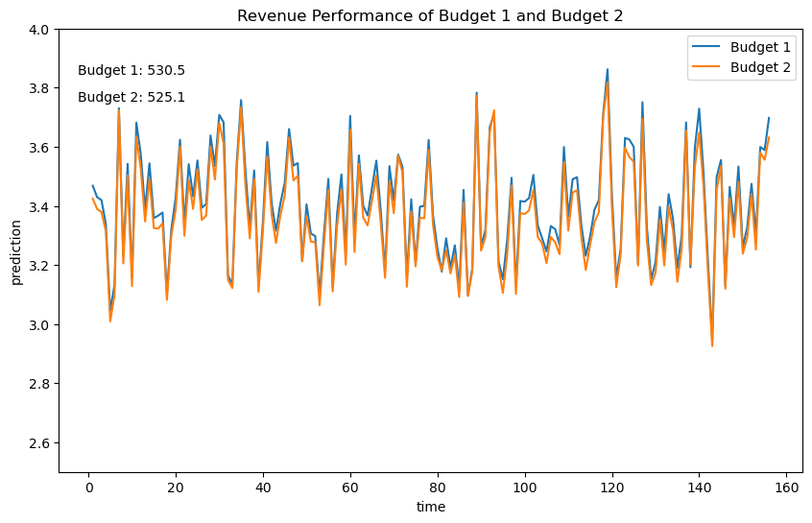The height and width of the screenshot is (523, 812).
Task: Click the blue Budget 1 legend line swatch
Action: [x=708, y=48]
